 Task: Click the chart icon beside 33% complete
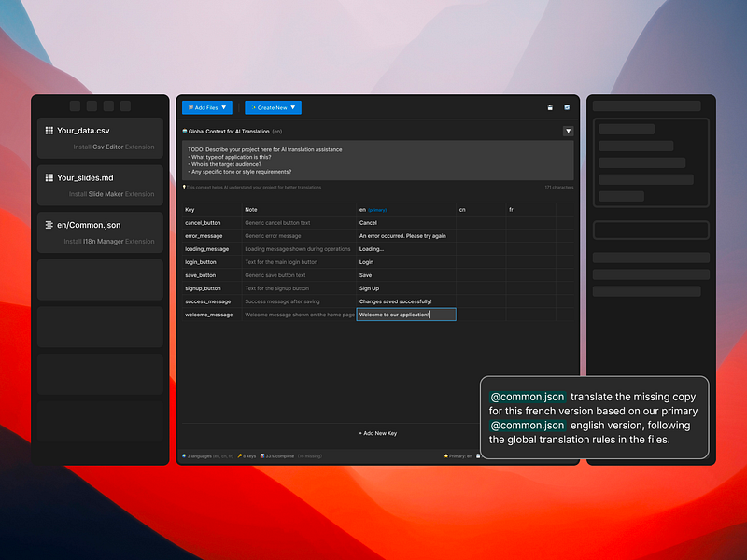tap(262, 456)
